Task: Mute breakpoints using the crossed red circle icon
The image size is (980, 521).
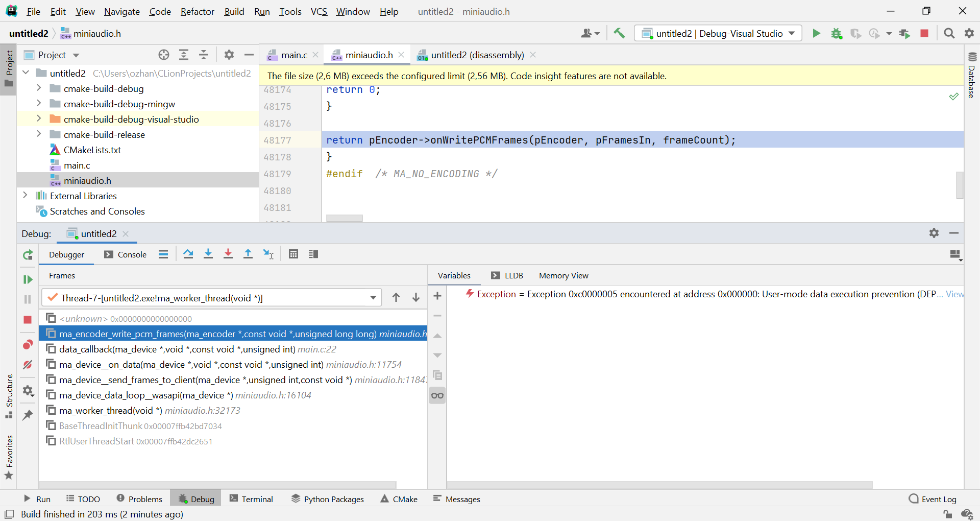Action: pyautogui.click(x=27, y=365)
